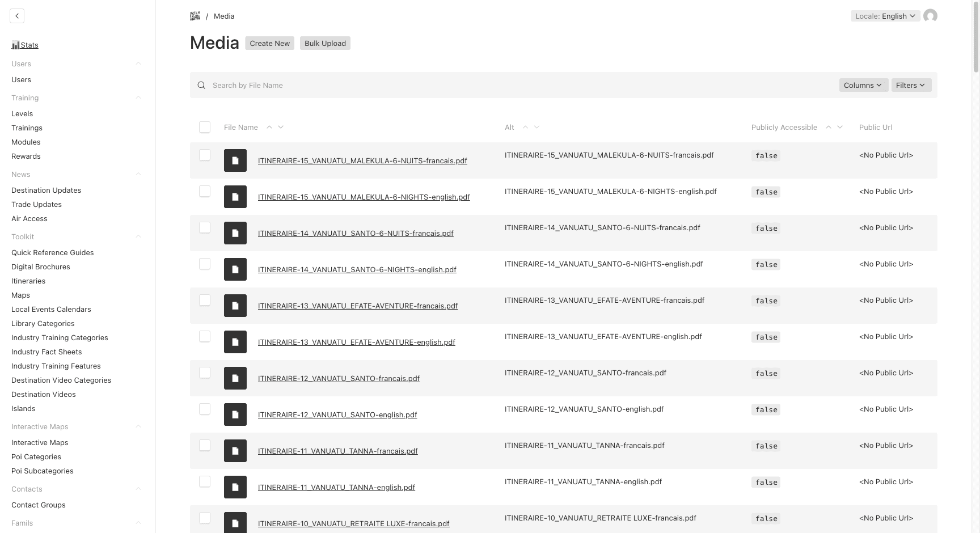The image size is (980, 533).
Task: Select checkbox for ITINERAIRE-13 EFATE AVENTURE english
Action: click(205, 336)
